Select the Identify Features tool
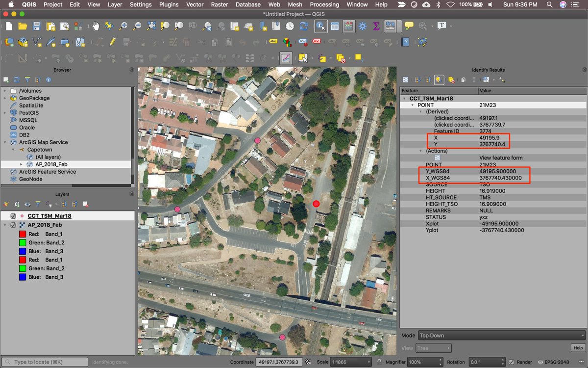The height and width of the screenshot is (368, 588). [321, 26]
